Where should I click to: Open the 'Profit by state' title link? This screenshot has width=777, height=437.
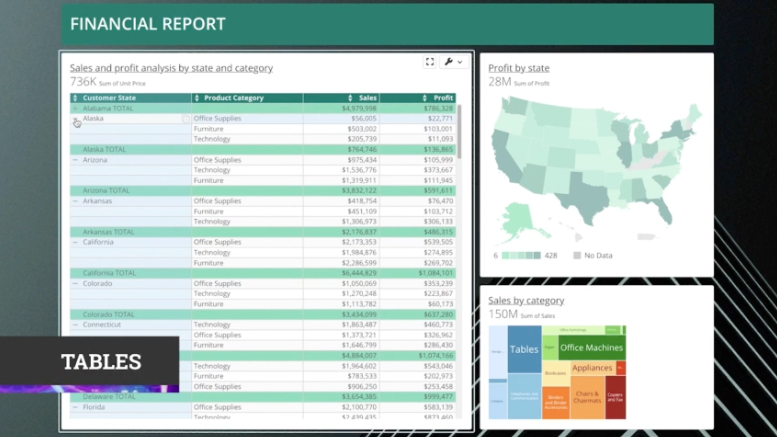coord(518,68)
